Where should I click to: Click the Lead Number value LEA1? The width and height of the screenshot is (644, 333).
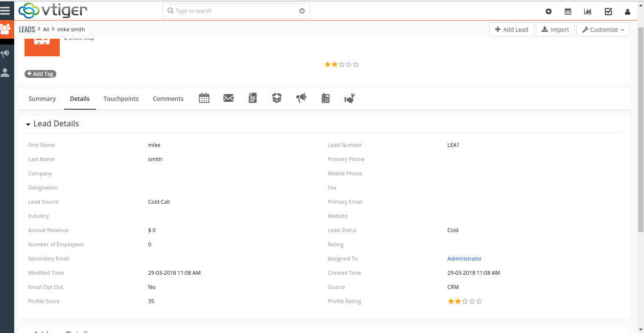pos(453,145)
